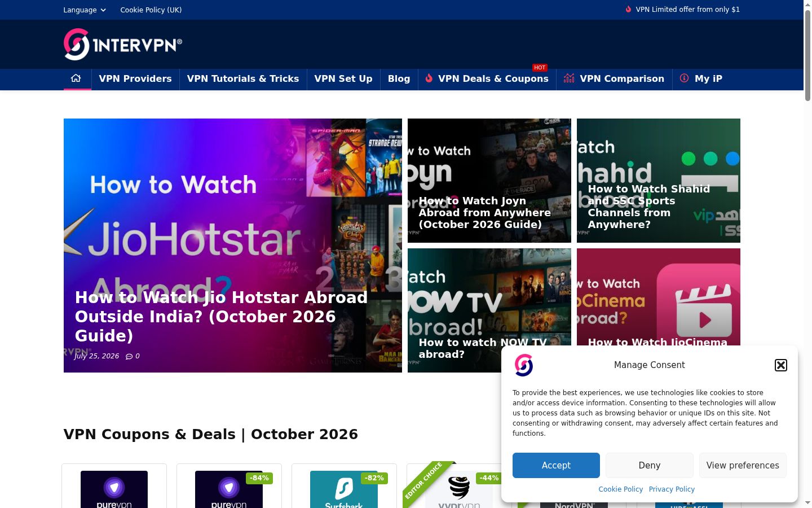Click the chart icon beside VPN Comparison
The width and height of the screenshot is (812, 508).
pyautogui.click(x=569, y=78)
